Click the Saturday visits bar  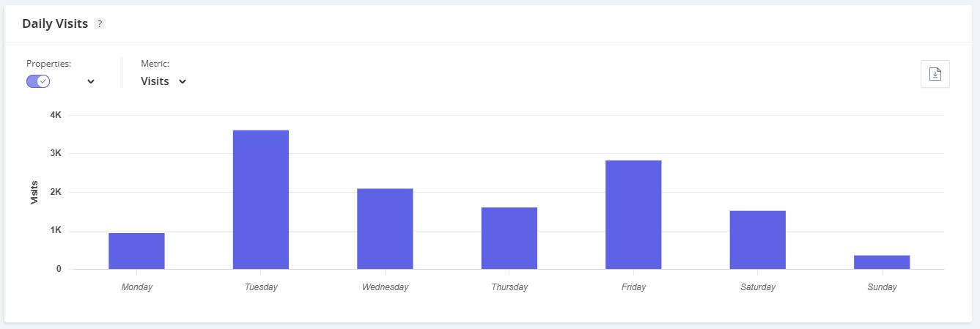(x=758, y=240)
